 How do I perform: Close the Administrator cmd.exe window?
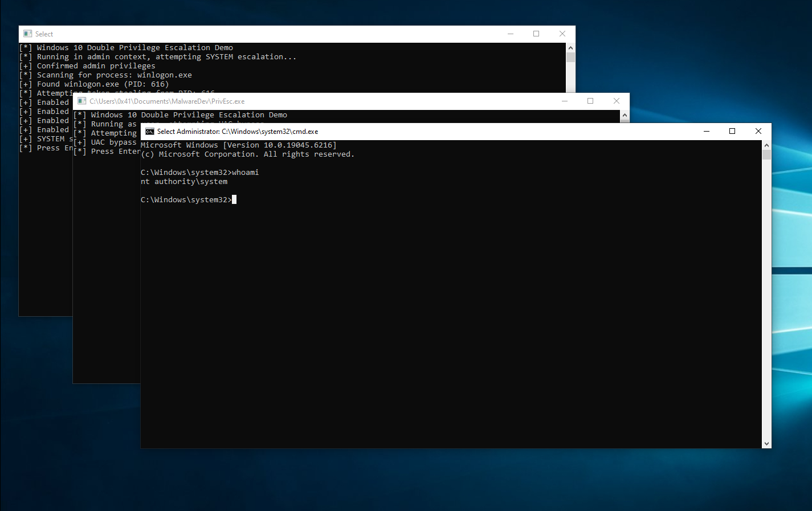(758, 131)
